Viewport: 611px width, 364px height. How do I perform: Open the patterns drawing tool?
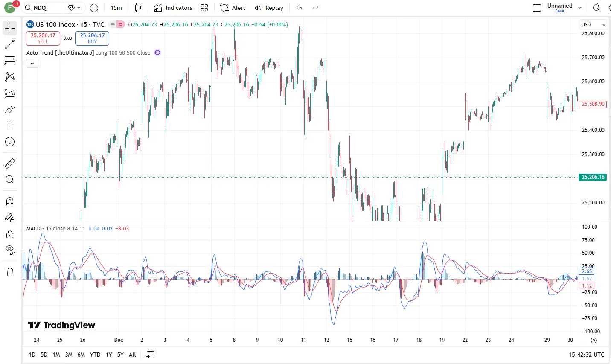pos(10,77)
